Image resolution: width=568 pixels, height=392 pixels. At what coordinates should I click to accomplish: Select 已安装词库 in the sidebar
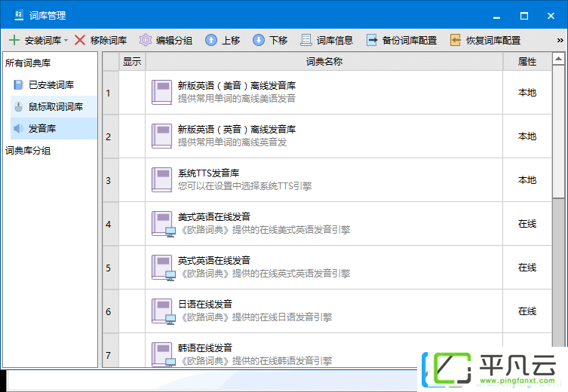[x=54, y=84]
